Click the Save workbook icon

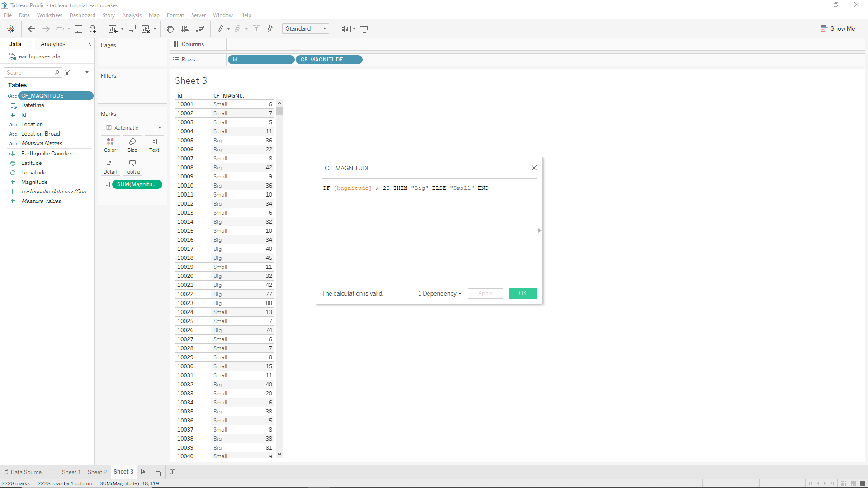[x=79, y=29]
